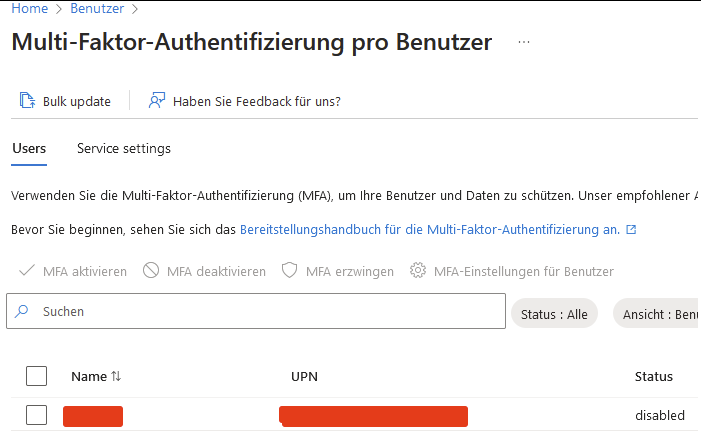This screenshot has width=701, height=431.
Task: Focus the Suchen search field
Action: coord(260,312)
